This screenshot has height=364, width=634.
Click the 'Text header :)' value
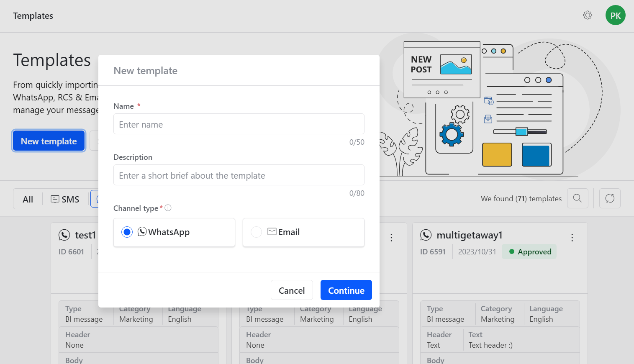[490, 345]
